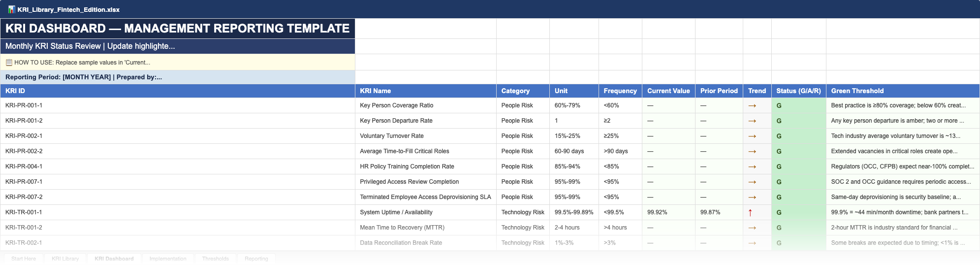
Task: Click the trend arrow for KRI-PR-001-1
Action: point(752,105)
